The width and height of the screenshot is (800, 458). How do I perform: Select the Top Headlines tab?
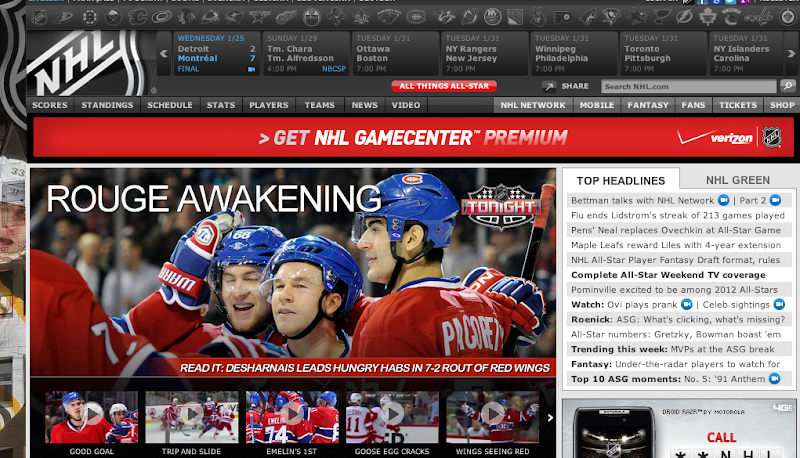[621, 181]
